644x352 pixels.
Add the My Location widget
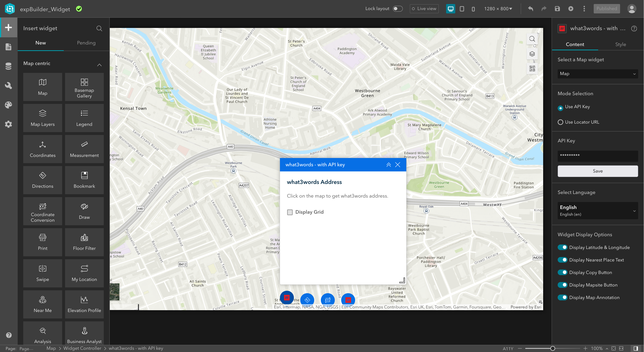[x=84, y=273]
